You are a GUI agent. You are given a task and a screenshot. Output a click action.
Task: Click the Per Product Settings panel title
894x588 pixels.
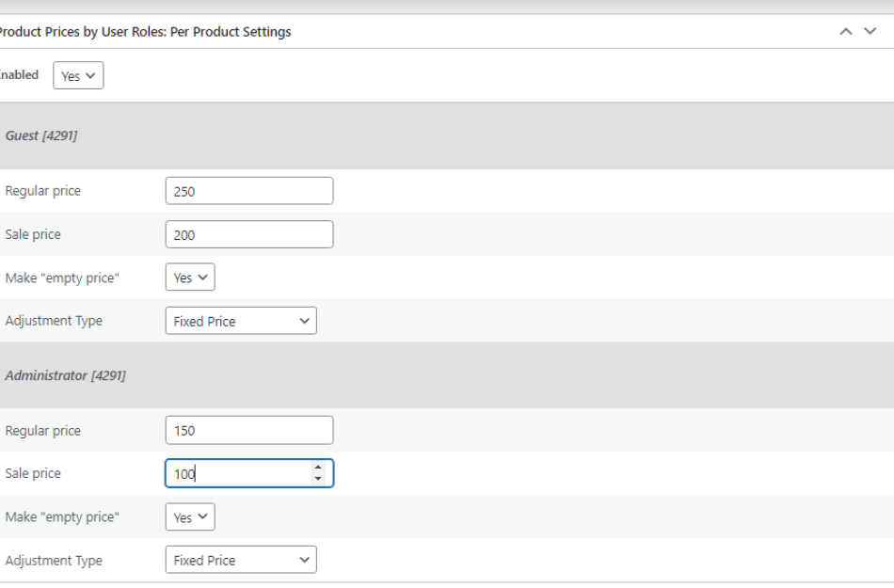tap(146, 31)
